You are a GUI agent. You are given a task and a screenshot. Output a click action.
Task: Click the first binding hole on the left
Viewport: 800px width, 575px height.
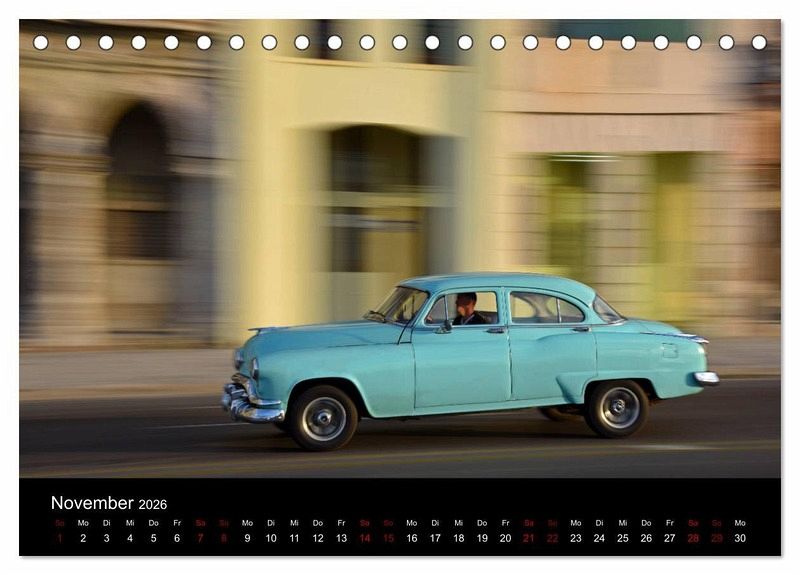point(41,42)
